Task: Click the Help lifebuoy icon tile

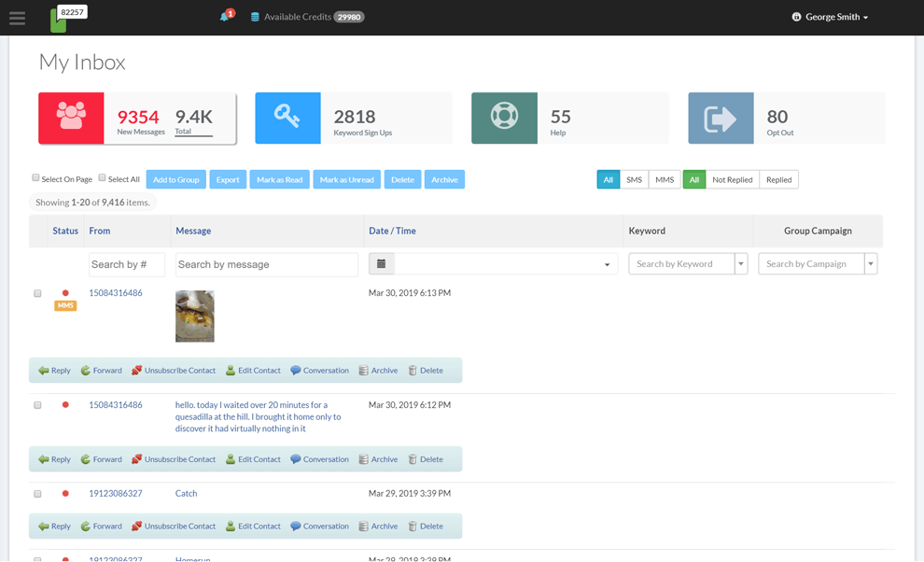Action: [x=504, y=118]
